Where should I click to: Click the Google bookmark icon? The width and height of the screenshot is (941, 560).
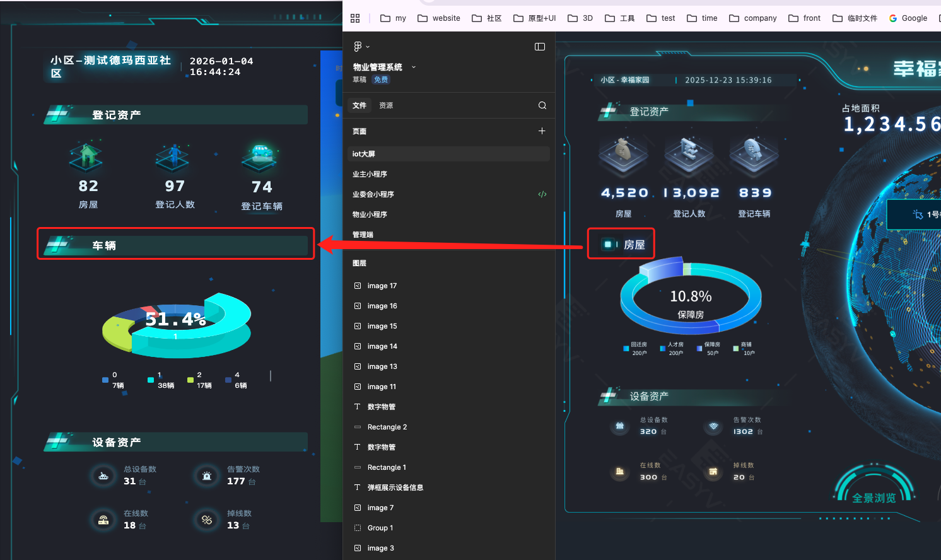[893, 18]
